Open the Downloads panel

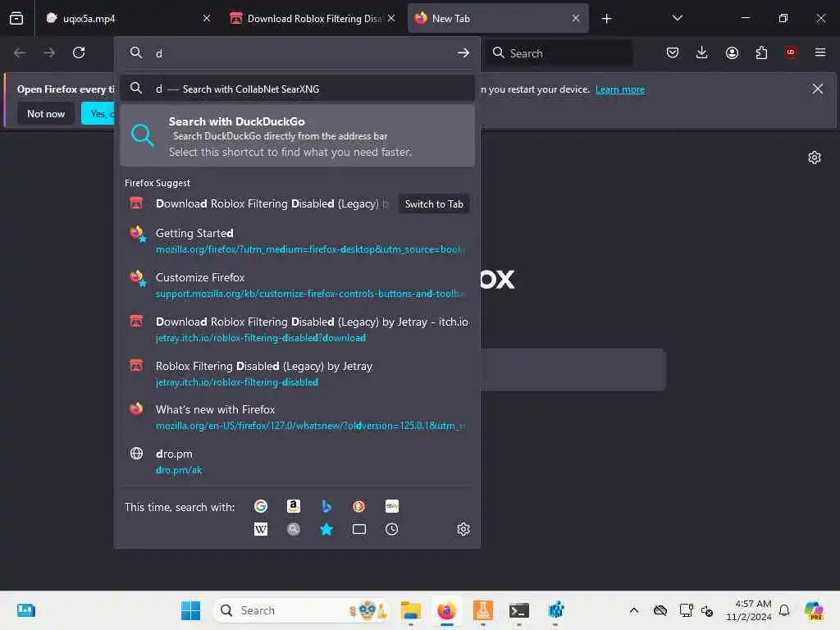(702, 52)
